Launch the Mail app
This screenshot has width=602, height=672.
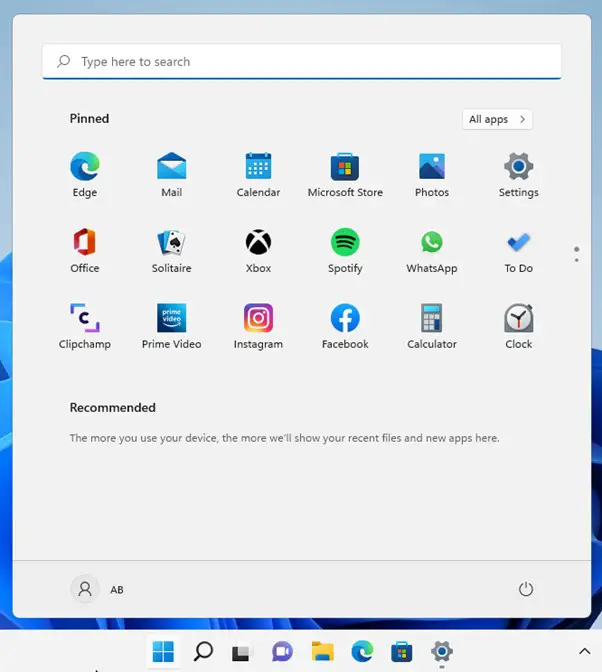[x=171, y=174]
